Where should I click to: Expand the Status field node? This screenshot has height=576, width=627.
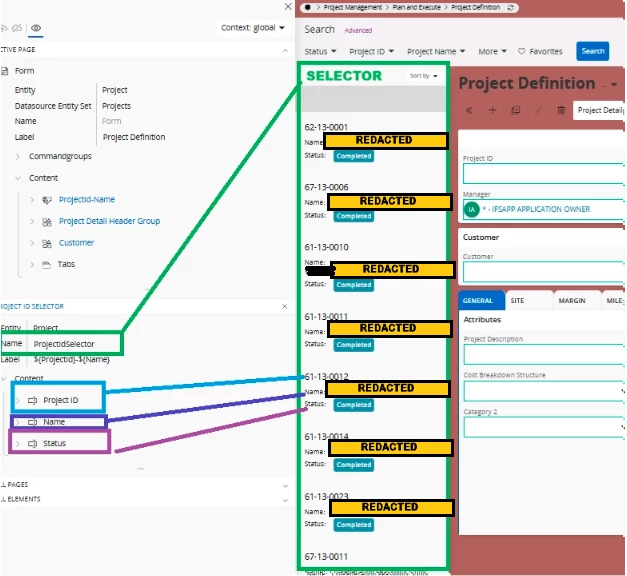coord(18,443)
